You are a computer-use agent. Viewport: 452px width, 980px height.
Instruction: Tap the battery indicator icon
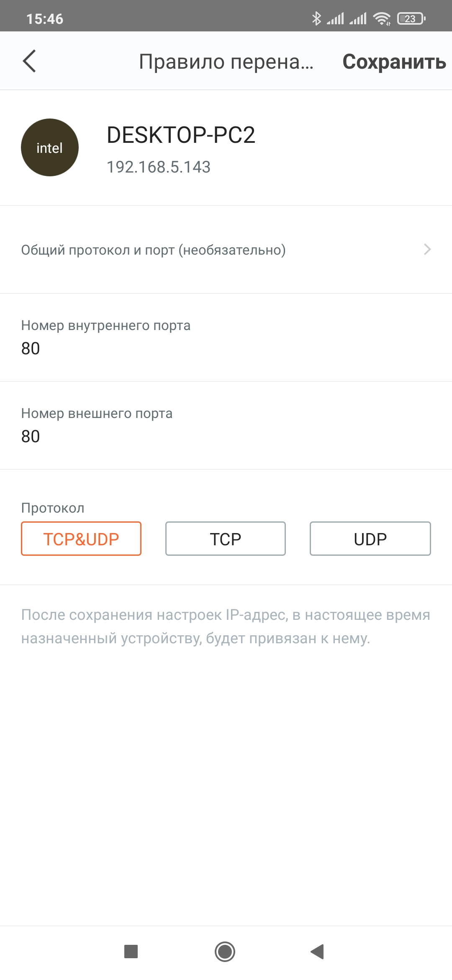point(411,18)
